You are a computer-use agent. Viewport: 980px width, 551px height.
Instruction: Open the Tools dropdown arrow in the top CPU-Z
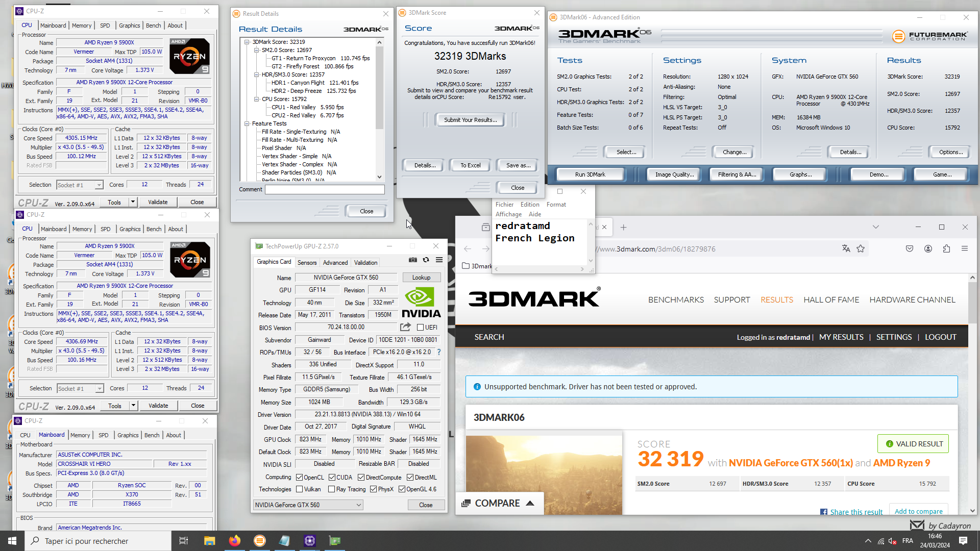133,202
